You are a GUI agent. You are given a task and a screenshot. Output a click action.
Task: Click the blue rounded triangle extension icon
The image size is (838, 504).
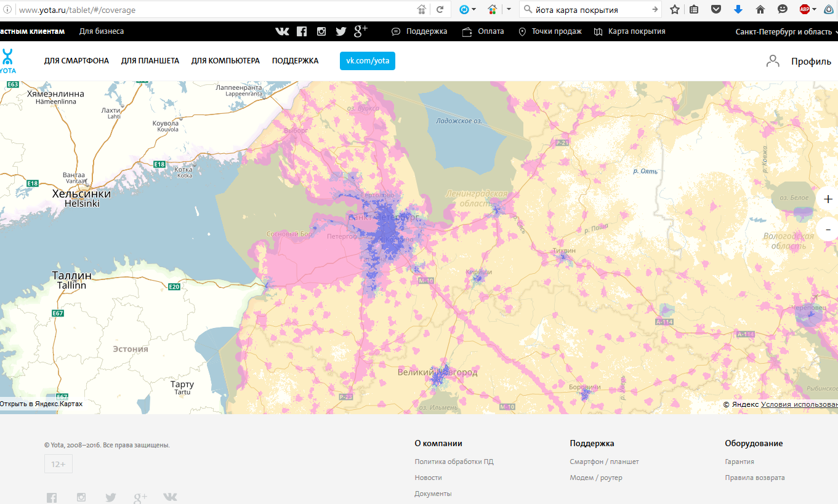pyautogui.click(x=829, y=9)
